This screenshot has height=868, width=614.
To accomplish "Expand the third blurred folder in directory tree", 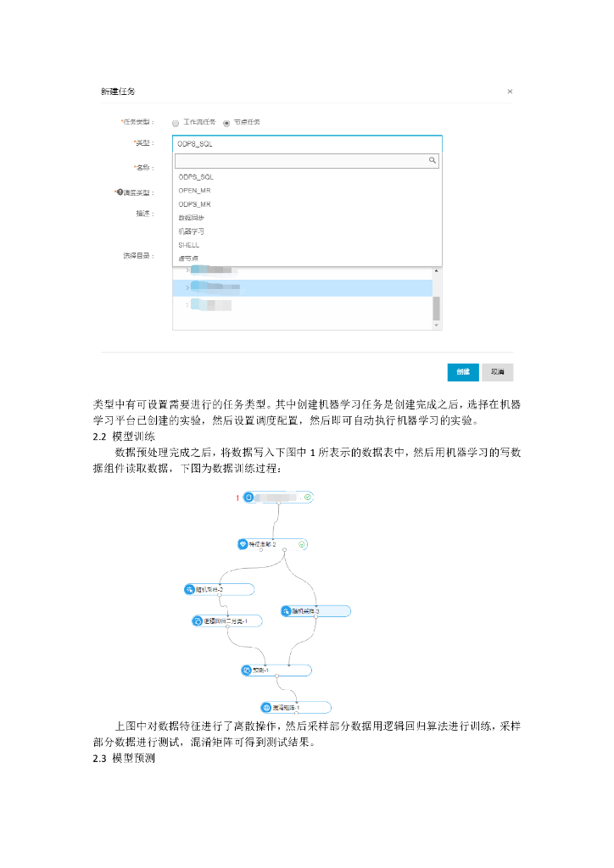I will [x=187, y=305].
